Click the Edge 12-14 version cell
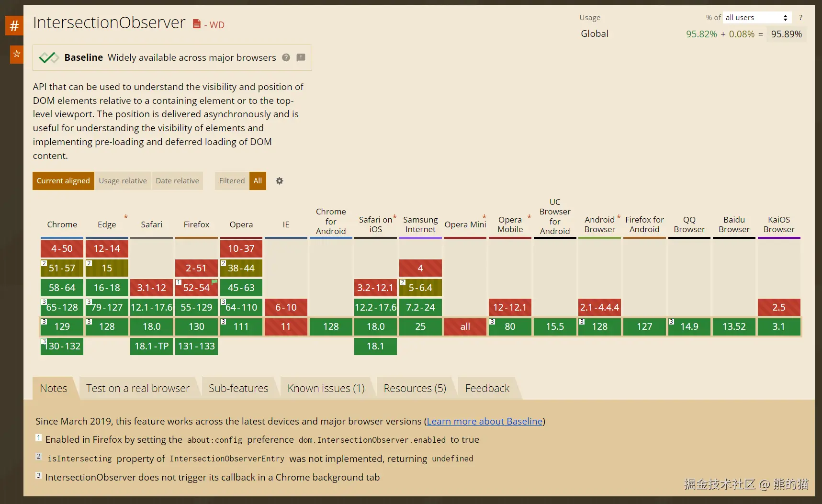Screen dimensions: 822x504 pos(107,249)
